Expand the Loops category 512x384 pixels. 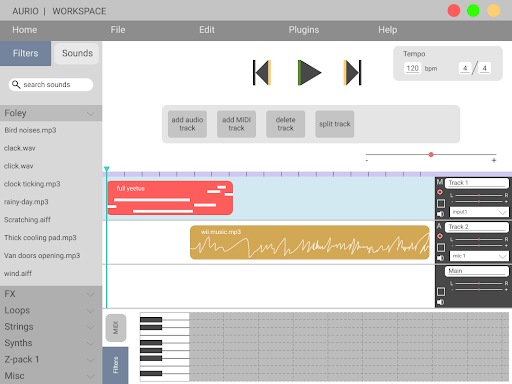[51, 310]
